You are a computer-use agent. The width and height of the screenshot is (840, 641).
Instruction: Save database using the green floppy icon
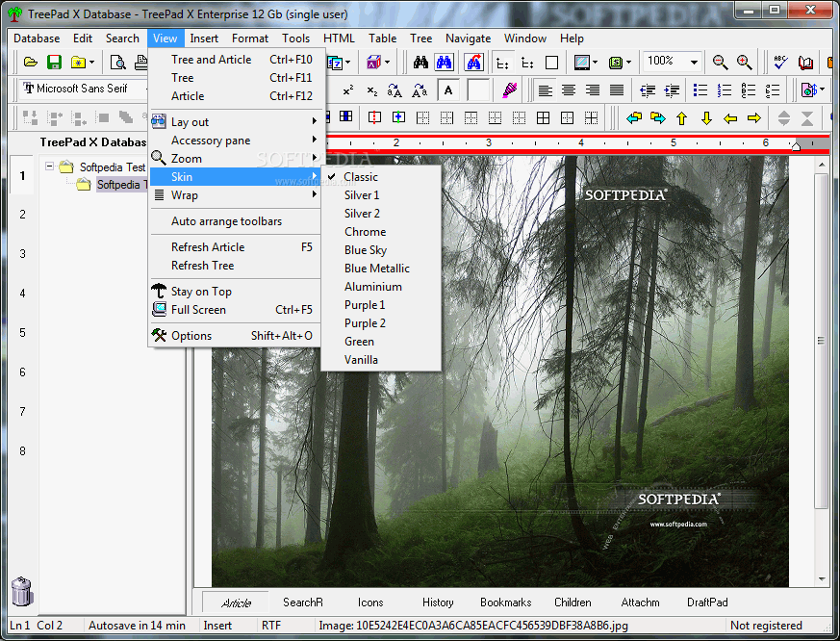pyautogui.click(x=54, y=63)
